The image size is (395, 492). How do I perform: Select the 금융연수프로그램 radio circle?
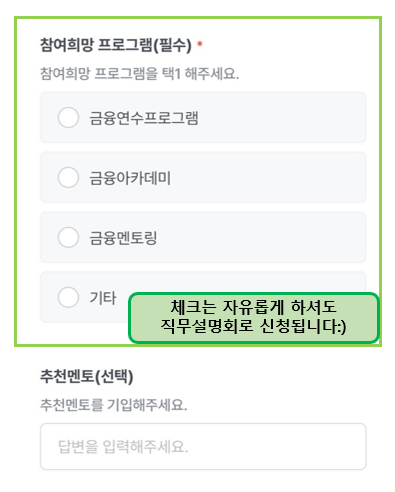[68, 117]
